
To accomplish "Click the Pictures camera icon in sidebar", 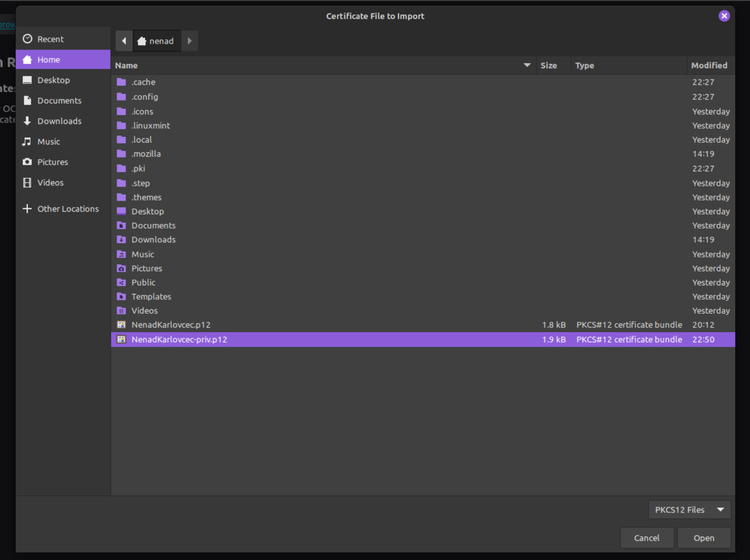I will click(x=27, y=162).
